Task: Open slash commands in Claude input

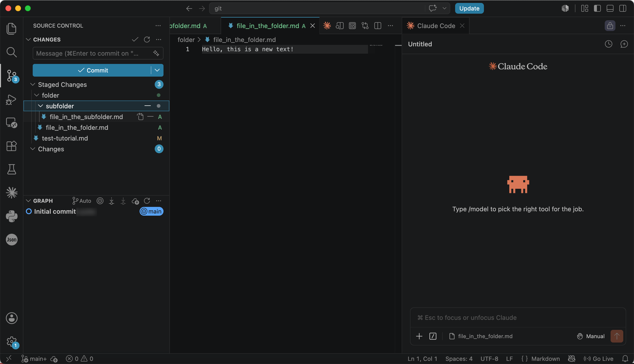Action: point(433,336)
